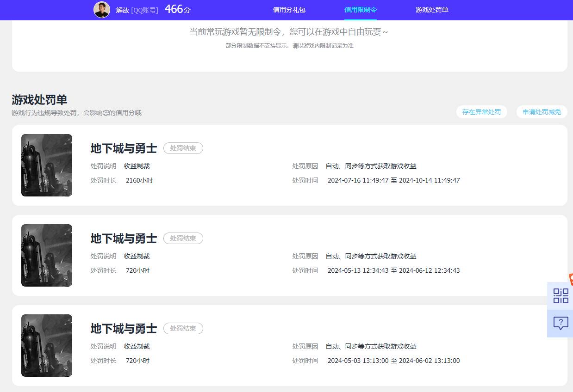Click the 存在异常处罚 button
Screen dimensions: 573x392
coord(481,112)
